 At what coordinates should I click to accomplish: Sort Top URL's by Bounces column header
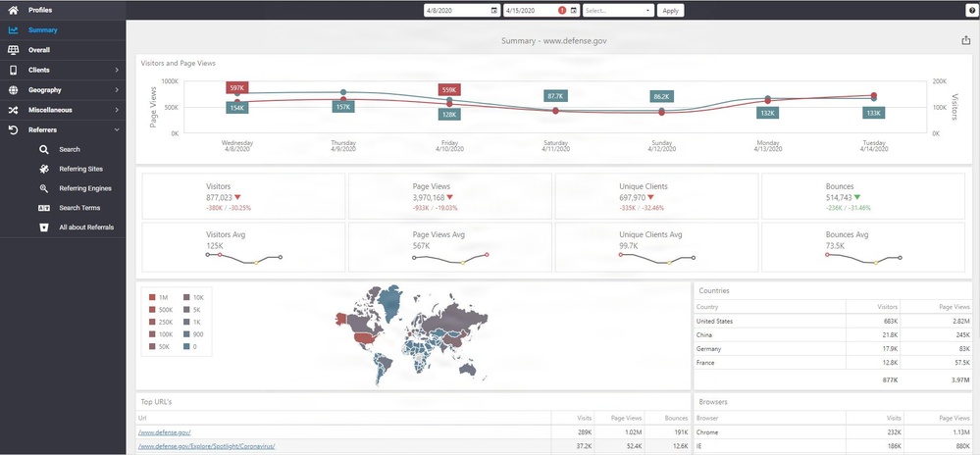tap(667, 418)
